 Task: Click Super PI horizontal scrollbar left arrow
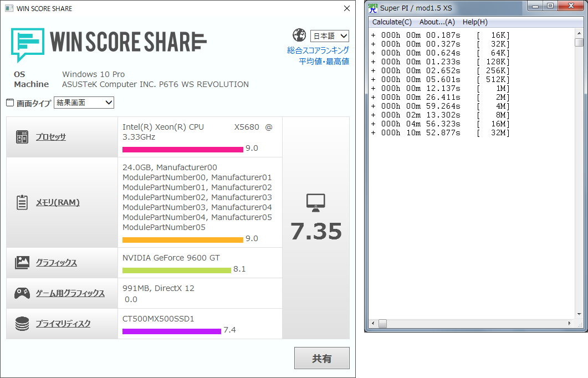(x=373, y=323)
